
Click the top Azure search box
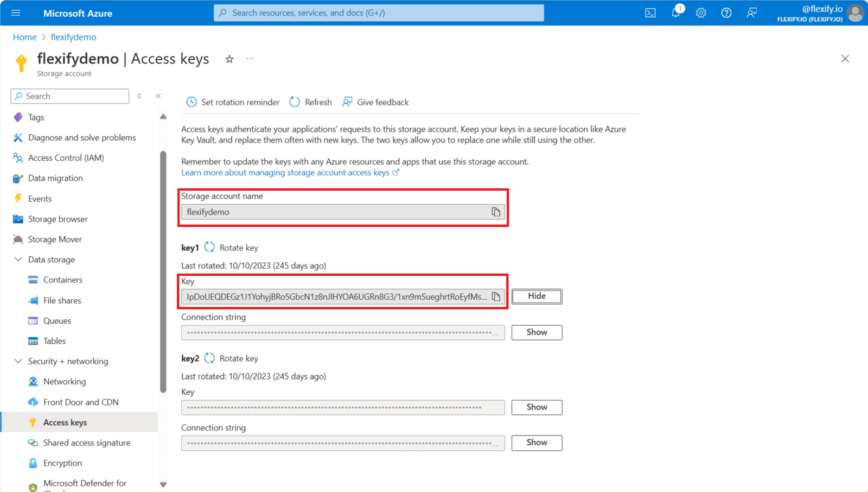379,13
